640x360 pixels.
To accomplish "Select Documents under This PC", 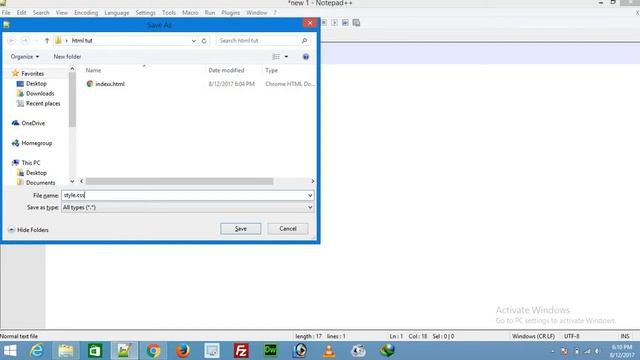I will click(40, 182).
